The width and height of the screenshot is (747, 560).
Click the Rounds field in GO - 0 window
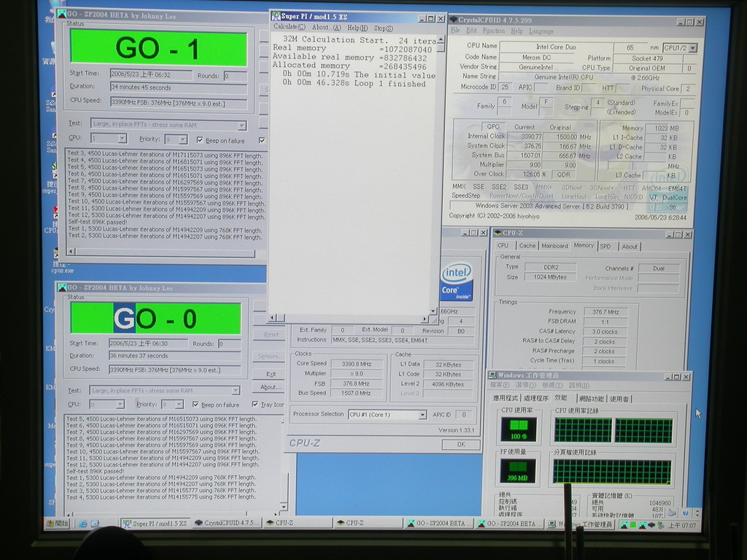coord(230,344)
